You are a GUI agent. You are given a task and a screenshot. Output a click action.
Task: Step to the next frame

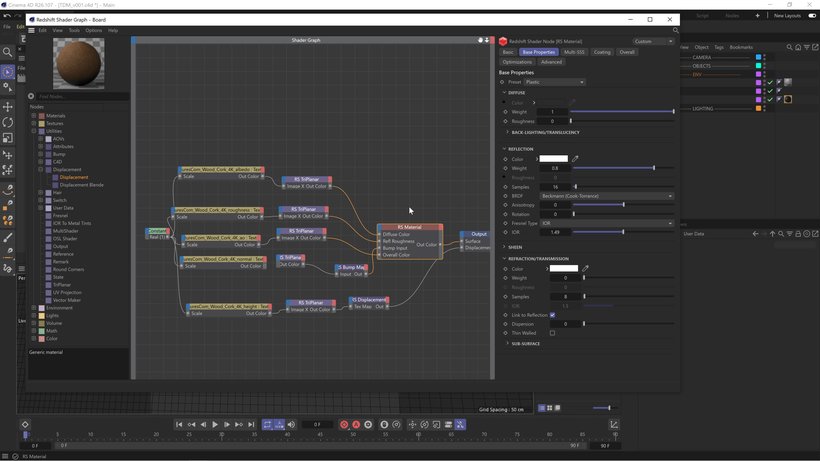point(227,424)
